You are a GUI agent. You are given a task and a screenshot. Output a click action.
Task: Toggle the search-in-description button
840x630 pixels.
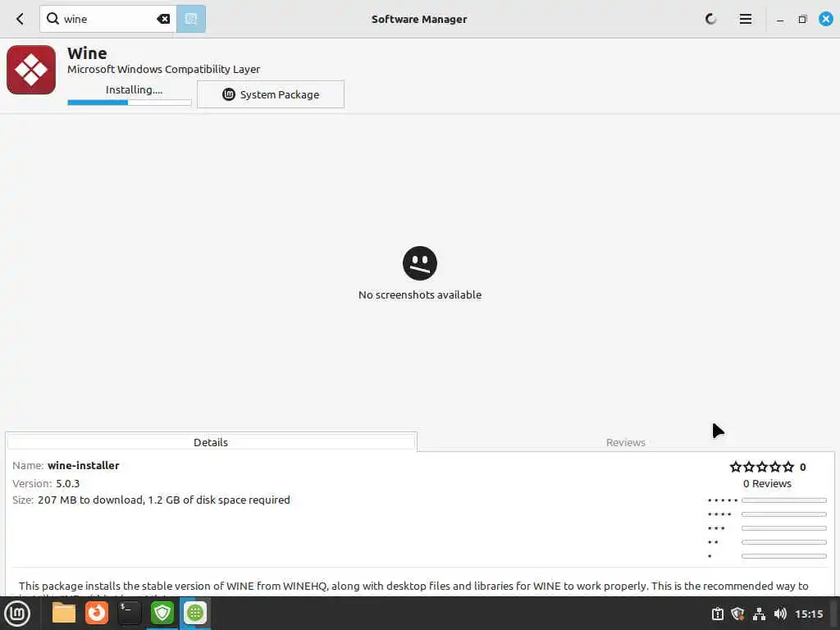(x=190, y=20)
